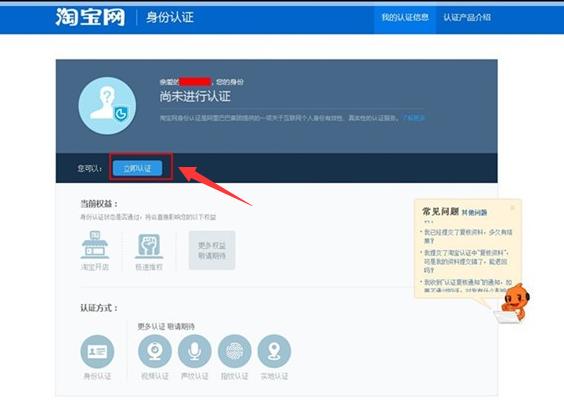
Task: Click the 立即认证 button
Action: (x=138, y=168)
